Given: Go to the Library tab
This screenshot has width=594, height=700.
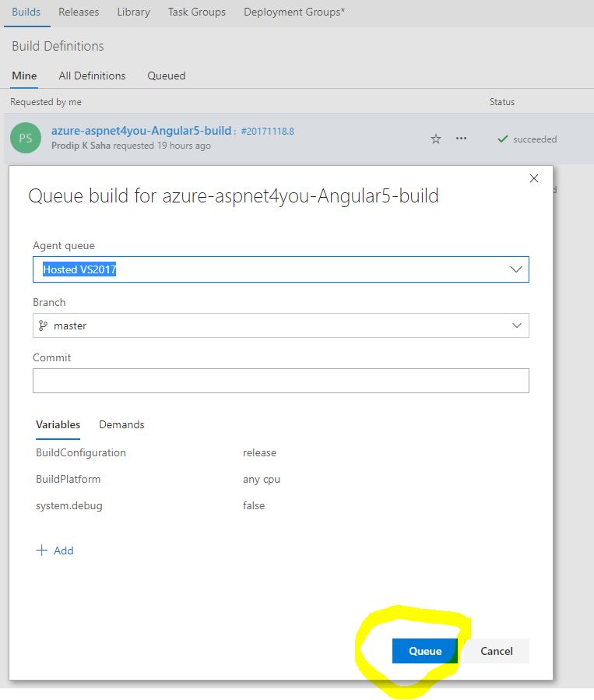Looking at the screenshot, I should click(x=133, y=12).
